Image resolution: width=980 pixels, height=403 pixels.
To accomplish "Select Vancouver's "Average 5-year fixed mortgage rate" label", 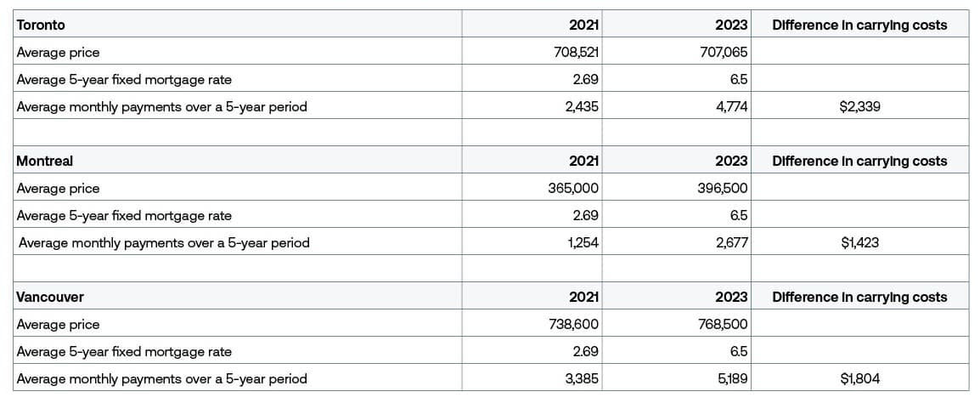I will (124, 352).
